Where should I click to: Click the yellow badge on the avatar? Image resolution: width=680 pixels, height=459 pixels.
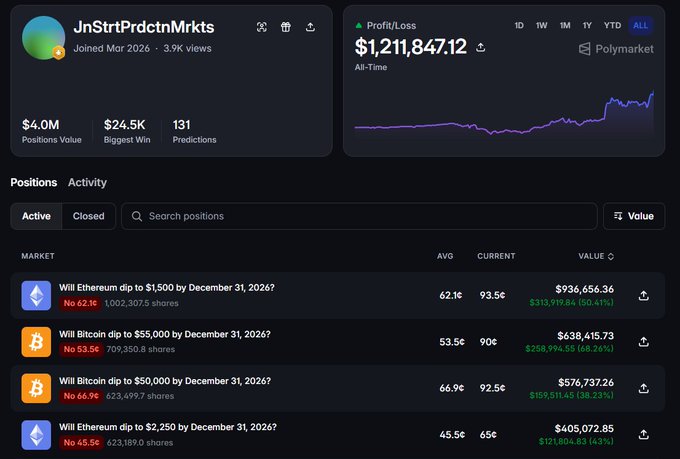point(59,53)
